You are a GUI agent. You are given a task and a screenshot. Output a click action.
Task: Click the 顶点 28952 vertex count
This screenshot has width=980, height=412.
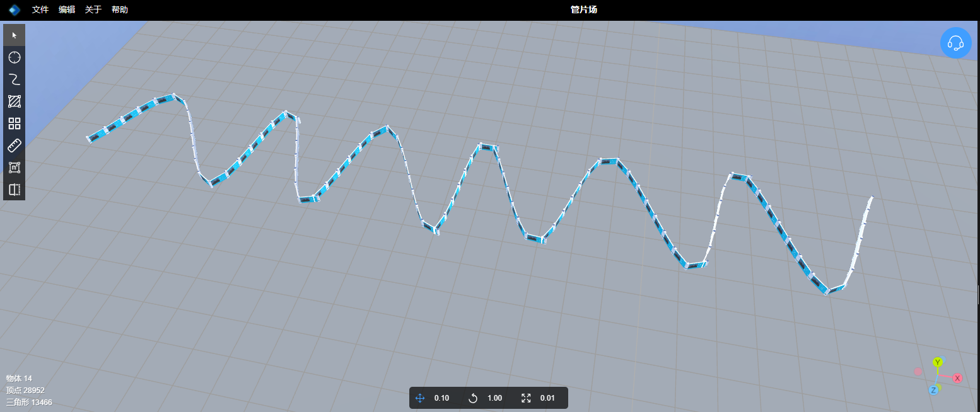(25, 391)
